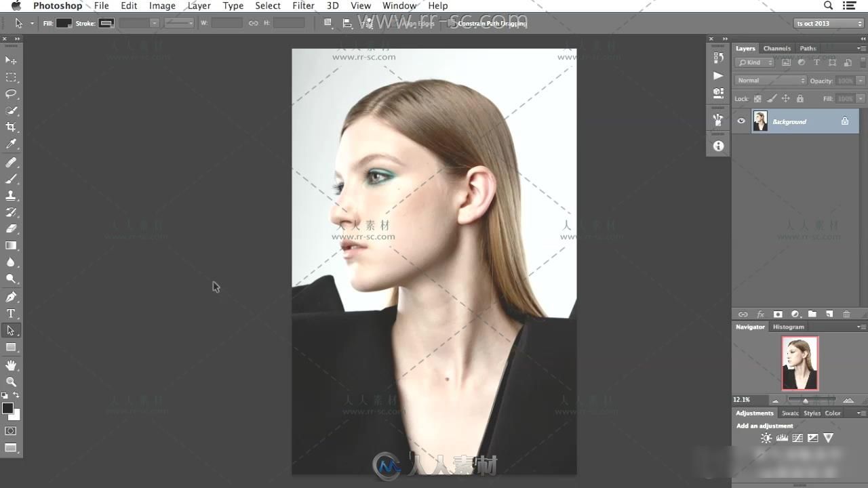The width and height of the screenshot is (868, 488).
Task: Toggle lock image pixels
Action: click(x=772, y=99)
